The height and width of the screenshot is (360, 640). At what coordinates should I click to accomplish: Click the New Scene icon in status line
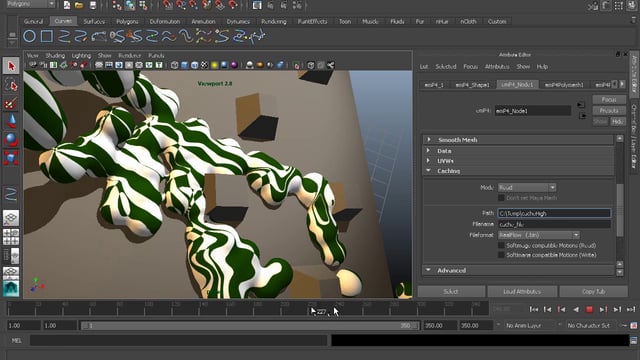(x=67, y=5)
